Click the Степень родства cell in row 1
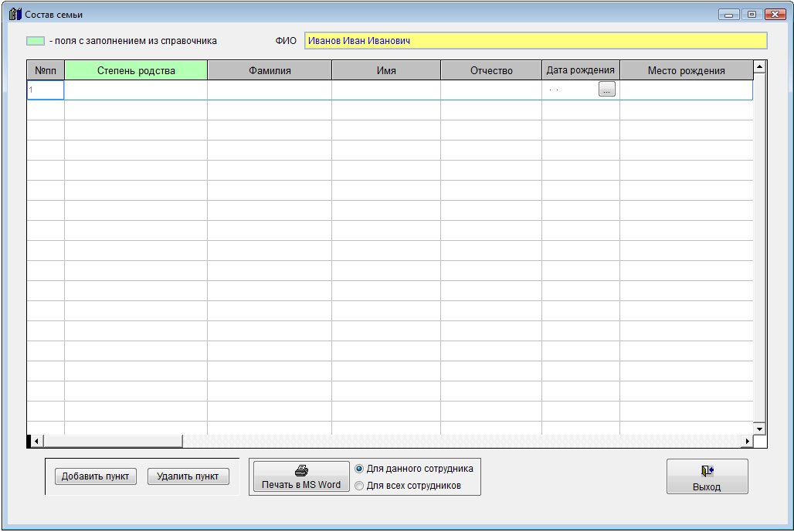Screen dimensions: 794x532 136,90
